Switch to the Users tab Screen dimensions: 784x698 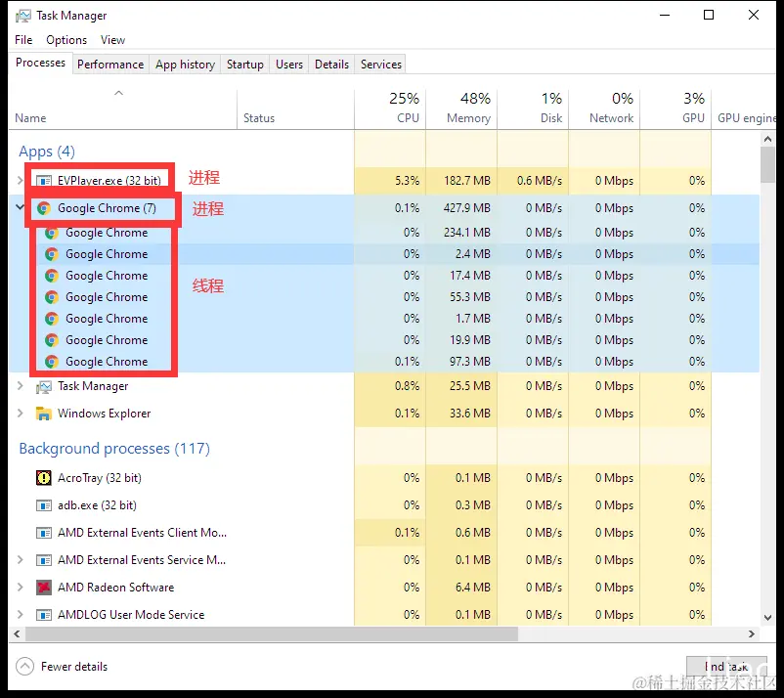pyautogui.click(x=289, y=65)
